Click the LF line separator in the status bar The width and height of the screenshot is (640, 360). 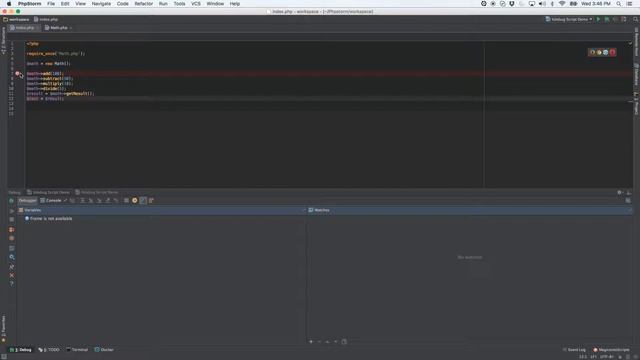pos(593,357)
